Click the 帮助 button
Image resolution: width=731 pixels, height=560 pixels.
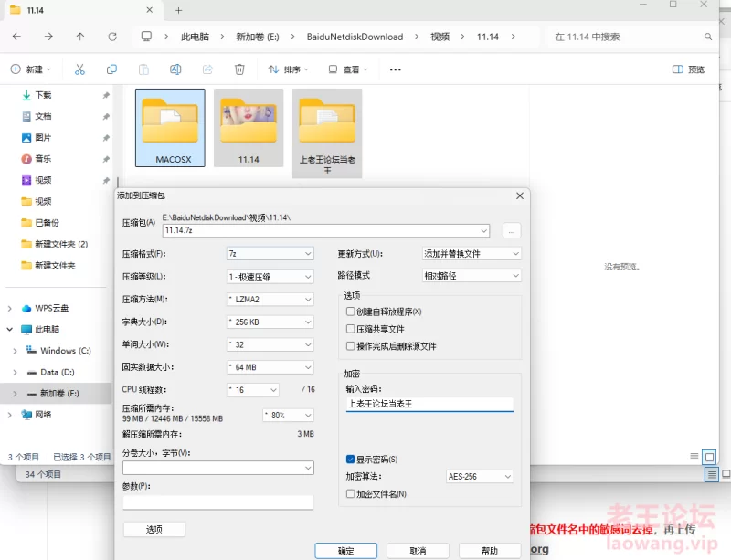point(490,551)
